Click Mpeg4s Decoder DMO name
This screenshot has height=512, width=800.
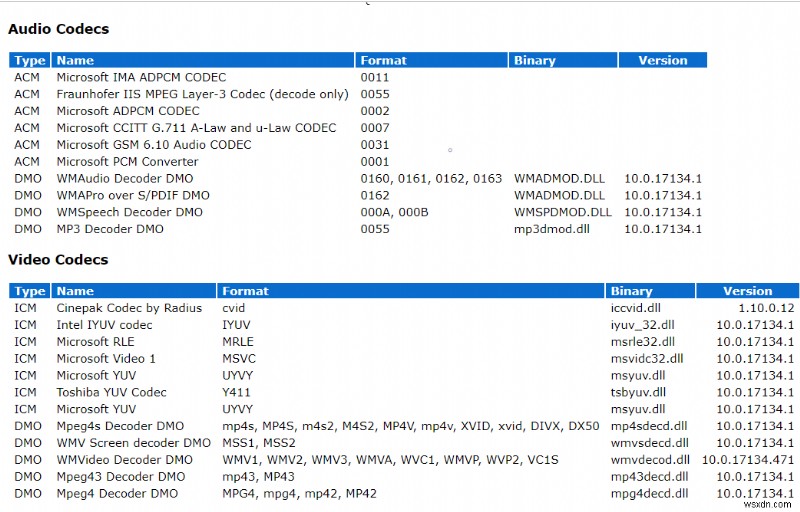coord(120,426)
